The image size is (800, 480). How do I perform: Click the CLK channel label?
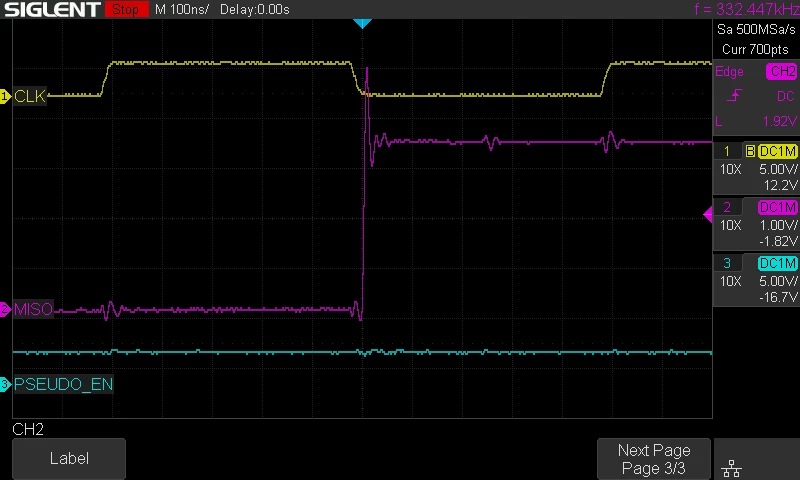tap(30, 96)
